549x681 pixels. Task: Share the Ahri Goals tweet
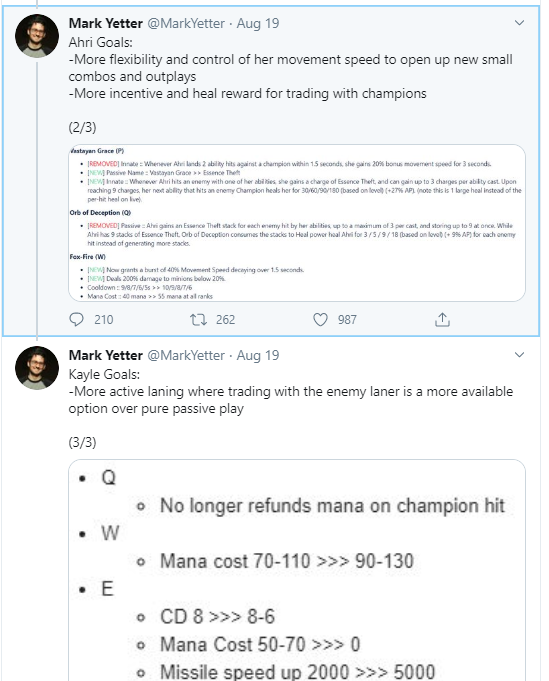click(x=442, y=320)
